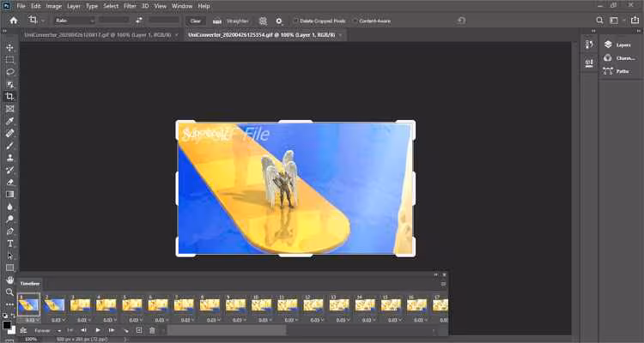
Task: Open the Layer menu
Action: coord(74,6)
